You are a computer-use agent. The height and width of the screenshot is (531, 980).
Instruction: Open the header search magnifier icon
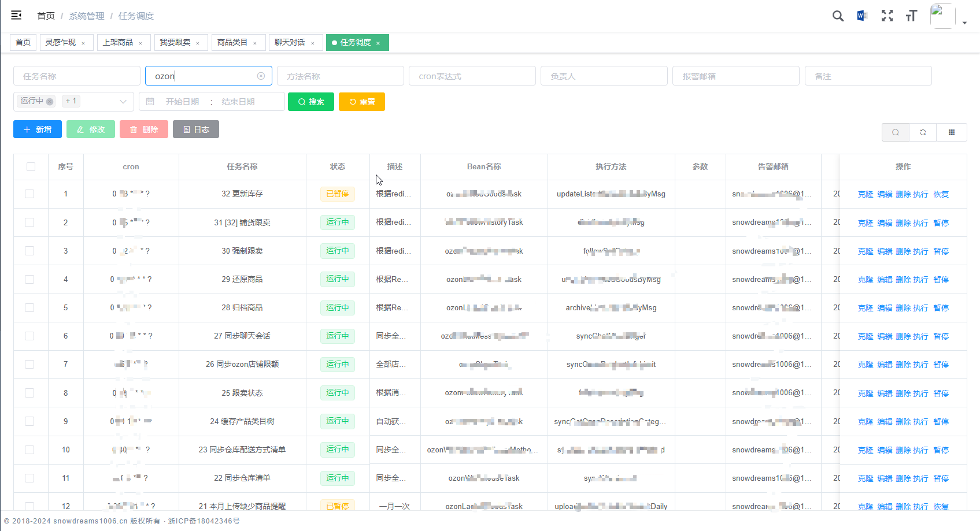pos(838,16)
